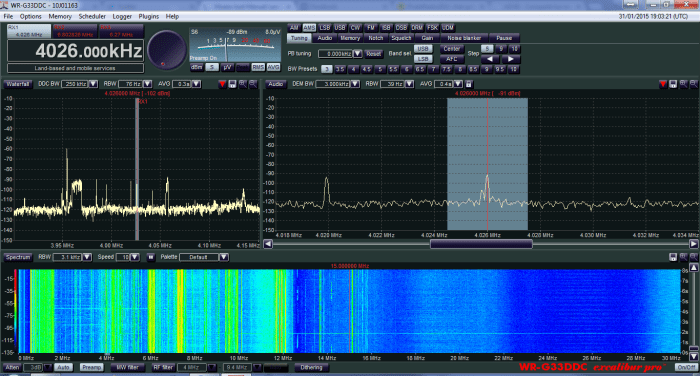Viewport: 700px width, 376px height.
Task: Click the 4026.000kHz frequency display
Action: pos(75,51)
